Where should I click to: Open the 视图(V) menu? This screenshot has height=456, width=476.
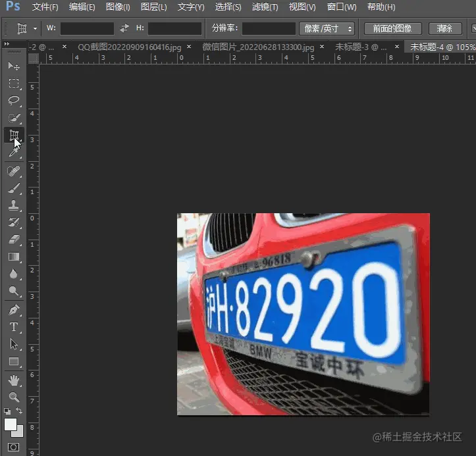pos(302,7)
